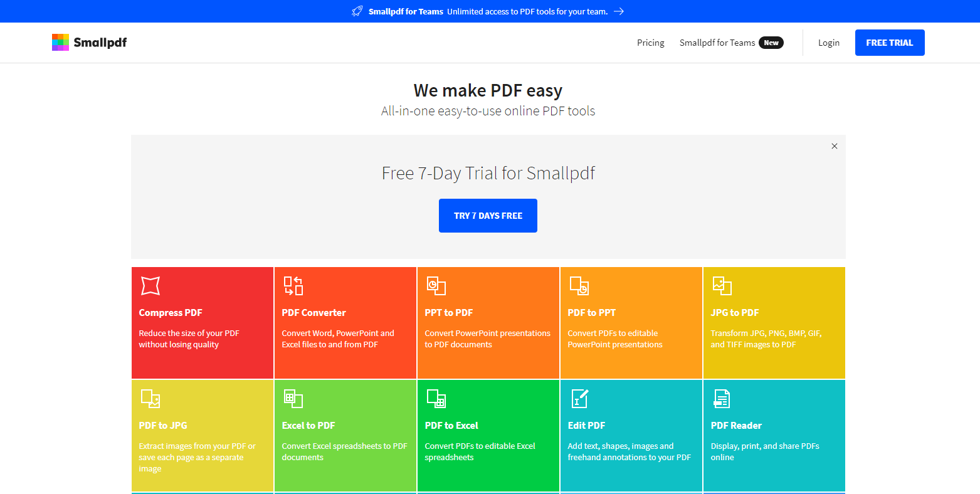
Task: Open the Smallpdf for Teams banner link
Action: click(488, 11)
